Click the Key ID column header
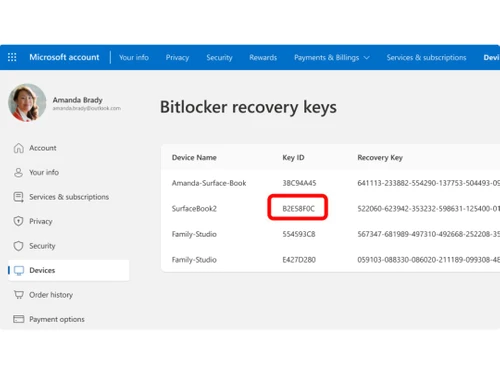This screenshot has height=375, width=500. pos(293,157)
